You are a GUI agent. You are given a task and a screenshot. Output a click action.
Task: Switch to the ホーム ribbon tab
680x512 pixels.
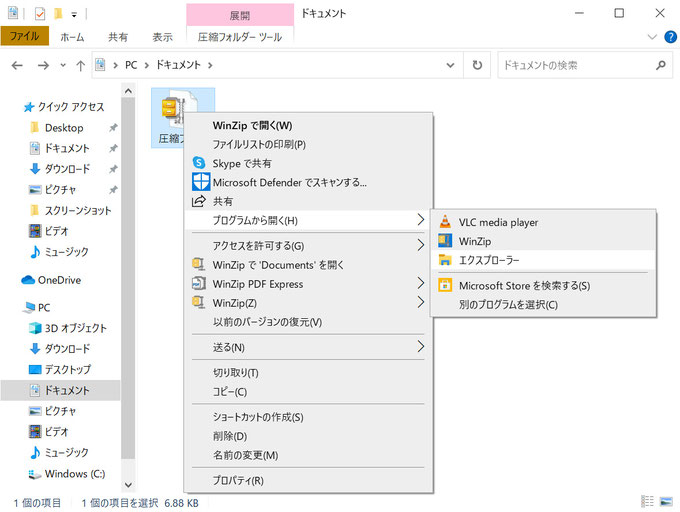click(72, 37)
